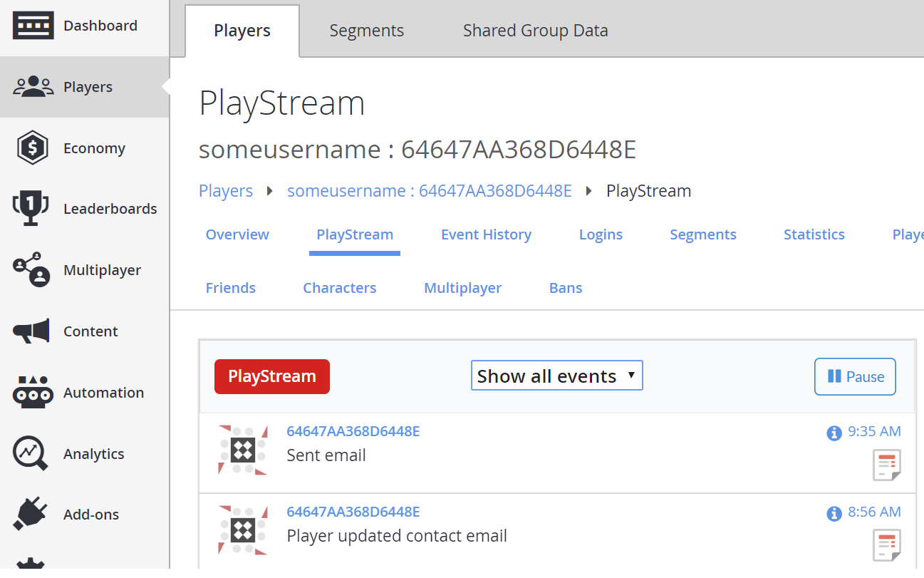Image resolution: width=924 pixels, height=578 pixels.
Task: Open Analytics via its magnifier icon
Action: 33,453
